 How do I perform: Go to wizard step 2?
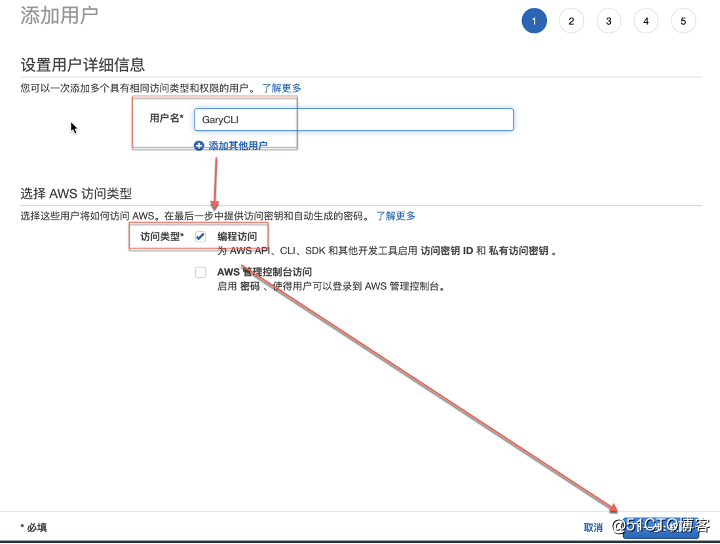[571, 21]
